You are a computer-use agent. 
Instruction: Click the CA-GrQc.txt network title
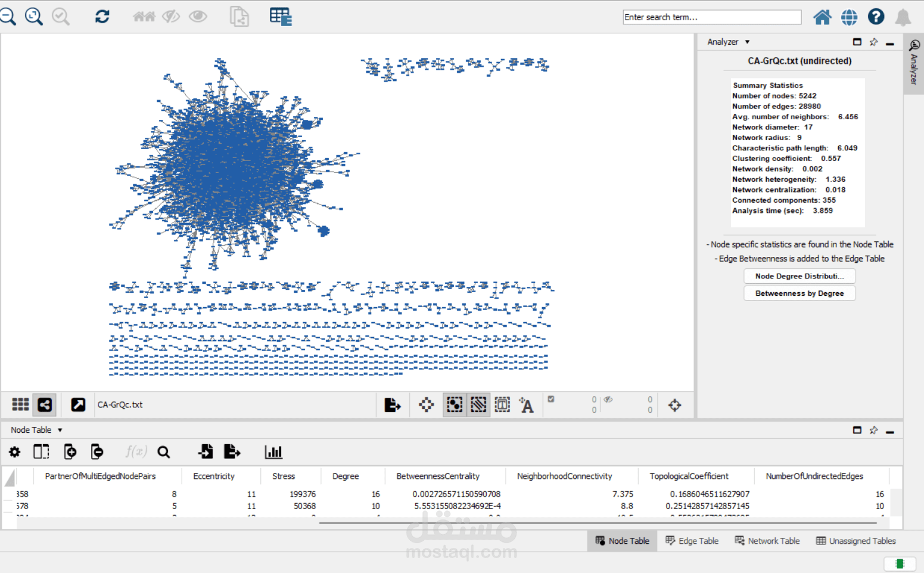(120, 405)
